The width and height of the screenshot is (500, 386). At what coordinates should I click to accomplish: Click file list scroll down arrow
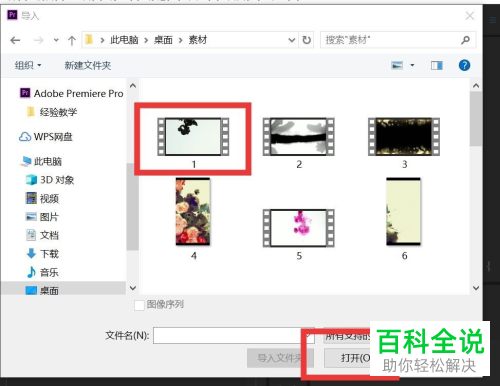476,288
